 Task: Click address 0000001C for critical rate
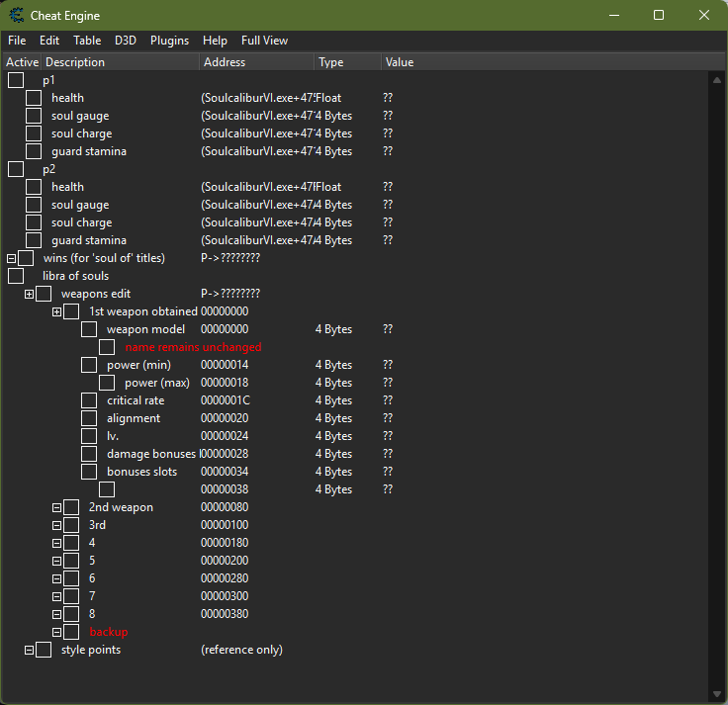pyautogui.click(x=226, y=400)
